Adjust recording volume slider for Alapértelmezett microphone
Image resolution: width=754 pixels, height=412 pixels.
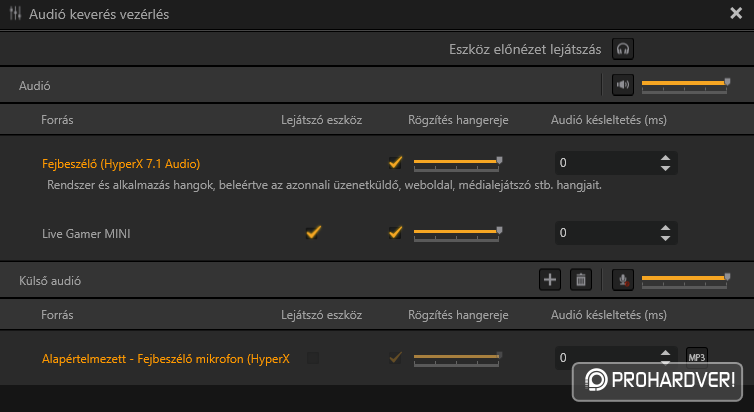[457, 359]
